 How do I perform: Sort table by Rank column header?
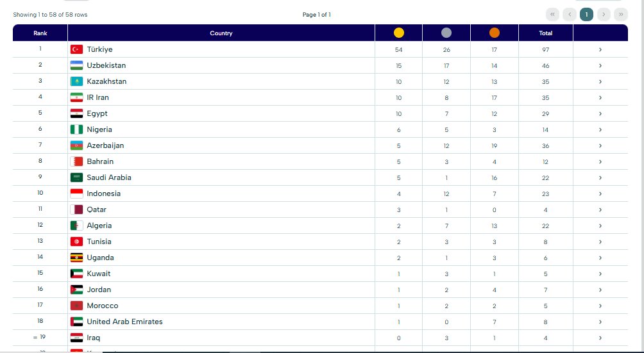tap(40, 33)
